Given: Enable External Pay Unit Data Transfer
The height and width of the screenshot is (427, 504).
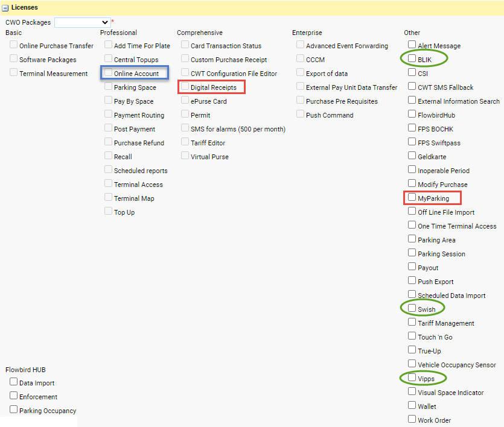Looking at the screenshot, I should coord(300,86).
